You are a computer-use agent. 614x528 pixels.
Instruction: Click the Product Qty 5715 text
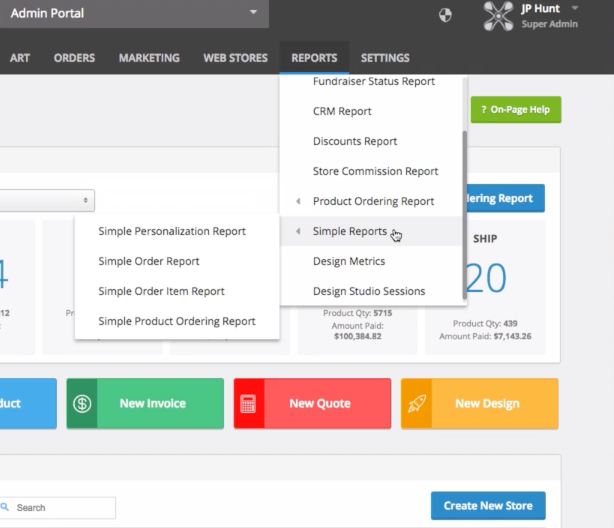coord(358,313)
